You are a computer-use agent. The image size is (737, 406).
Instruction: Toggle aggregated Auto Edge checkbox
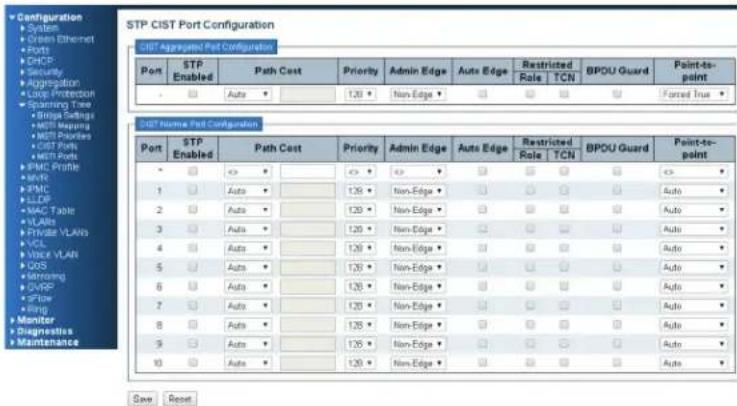482,94
